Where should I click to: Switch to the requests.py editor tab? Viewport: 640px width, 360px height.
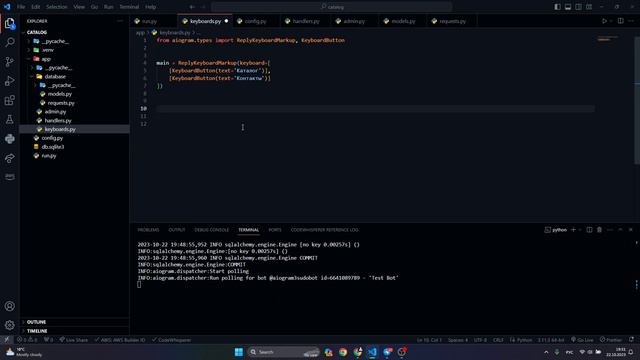tap(452, 21)
